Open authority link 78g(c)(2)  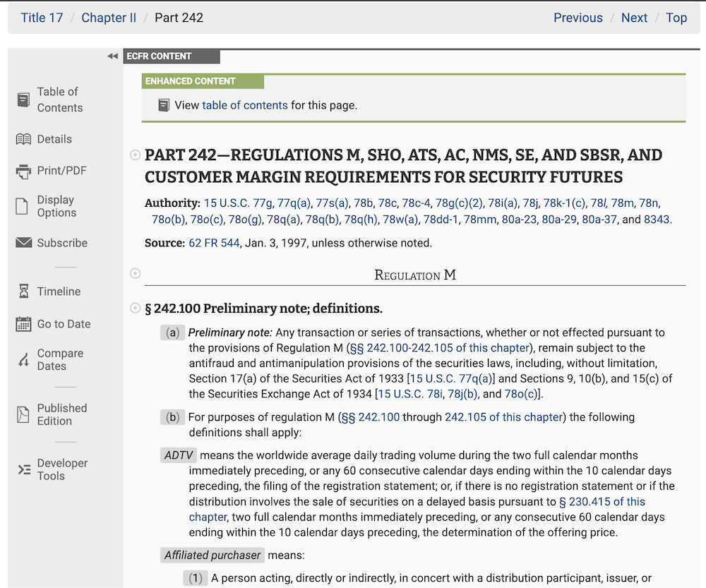point(459,203)
